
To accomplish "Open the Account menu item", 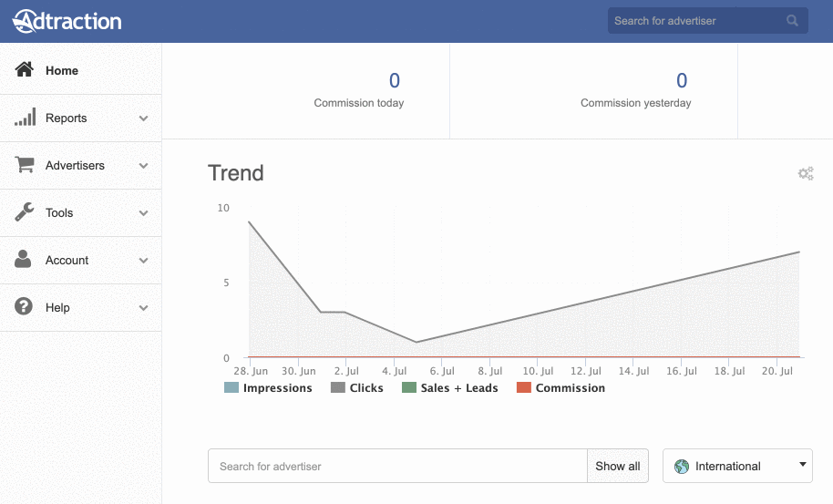I will tap(81, 261).
